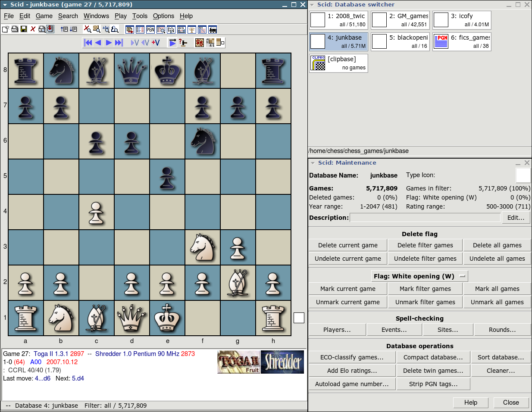Click the Description text field

click(425, 218)
